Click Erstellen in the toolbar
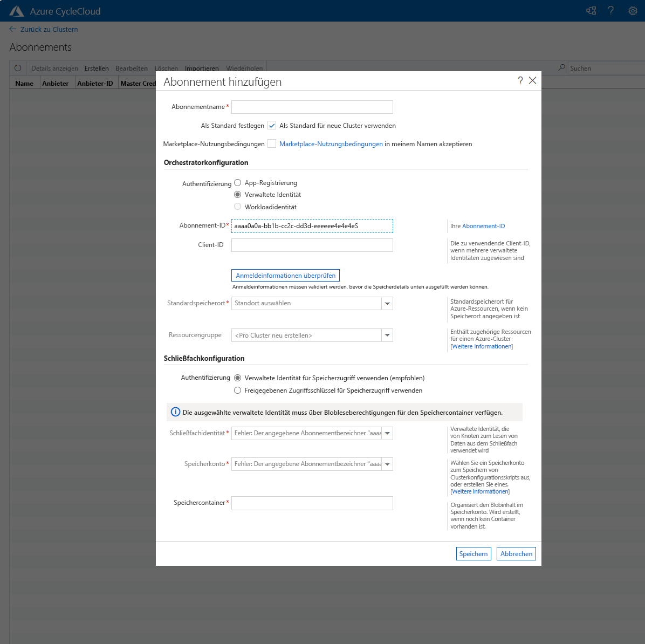Screen dimensions: 645x644 click(97, 68)
